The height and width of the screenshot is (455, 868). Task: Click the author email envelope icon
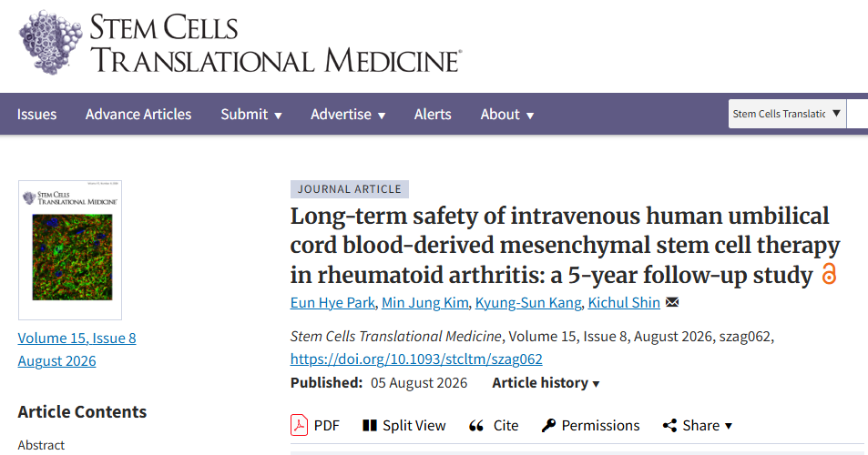[x=672, y=302]
